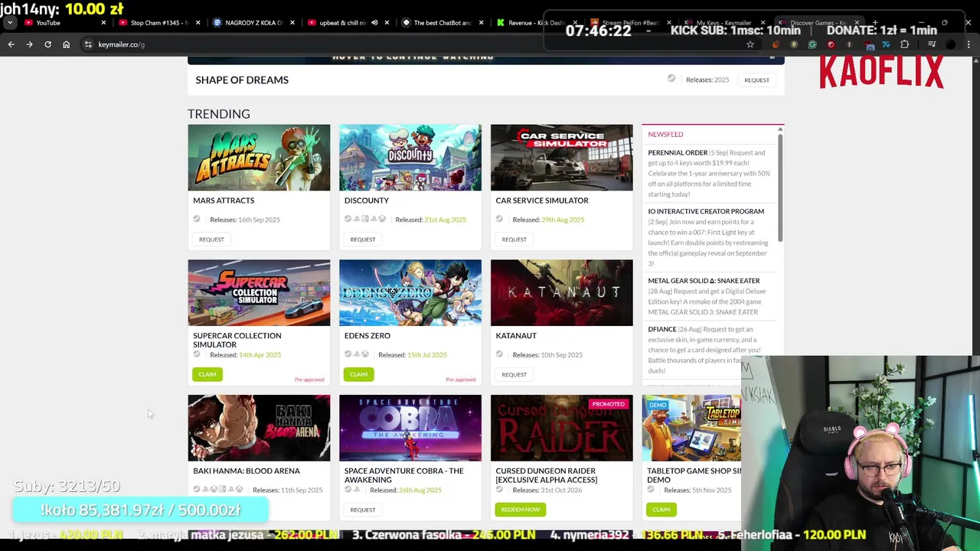The width and height of the screenshot is (980, 551).
Task: Open the SHAPE OF DREAMS title link
Action: click(x=242, y=80)
